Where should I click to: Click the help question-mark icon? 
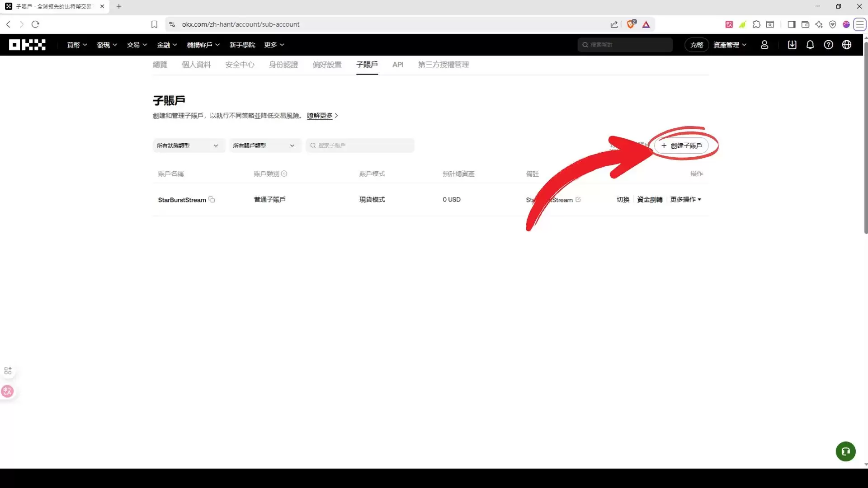pyautogui.click(x=829, y=45)
